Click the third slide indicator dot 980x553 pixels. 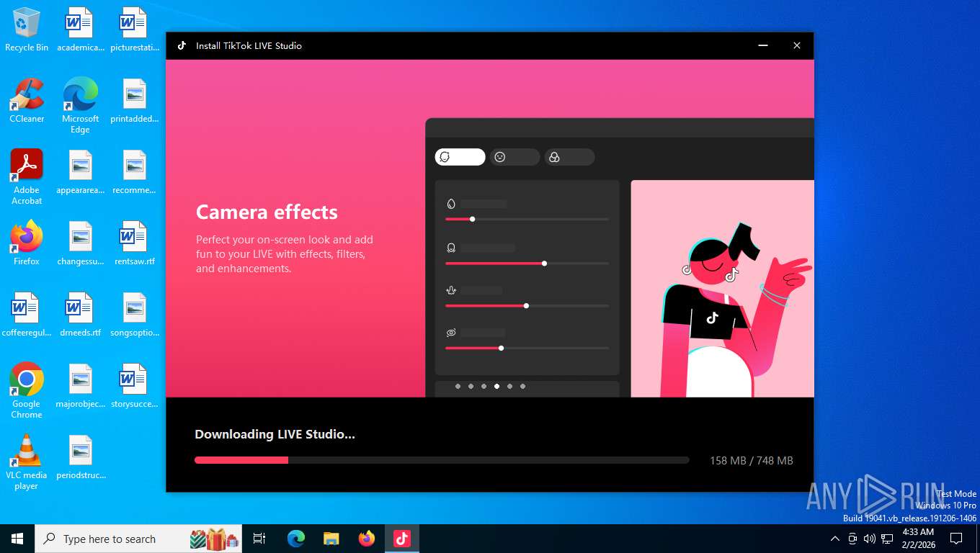484,387
